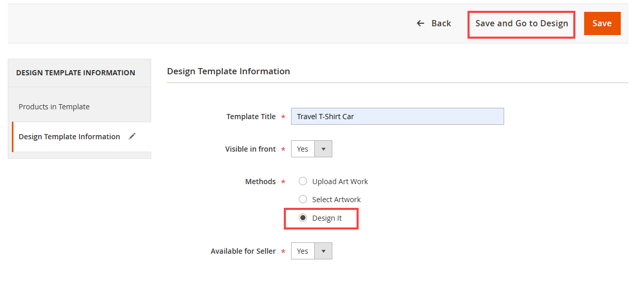Choose the Select Artwork radio option

(303, 199)
